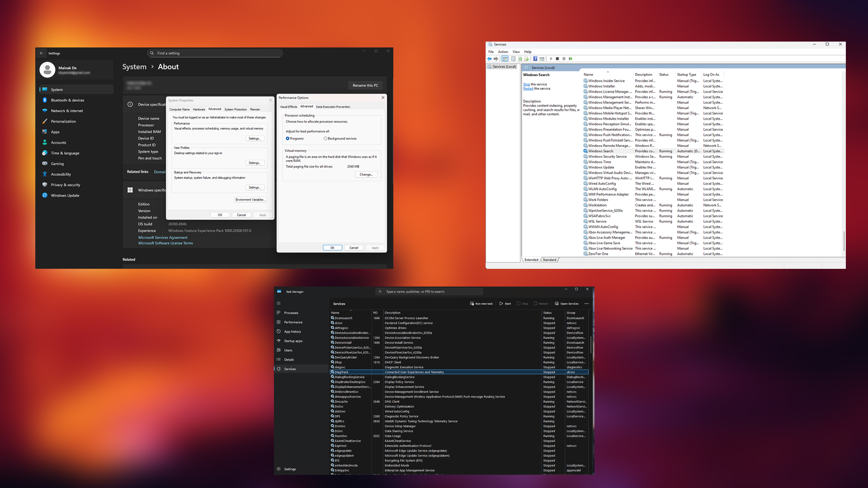868x488 pixels.
Task: Open the File menu in Services window
Action: tap(491, 52)
